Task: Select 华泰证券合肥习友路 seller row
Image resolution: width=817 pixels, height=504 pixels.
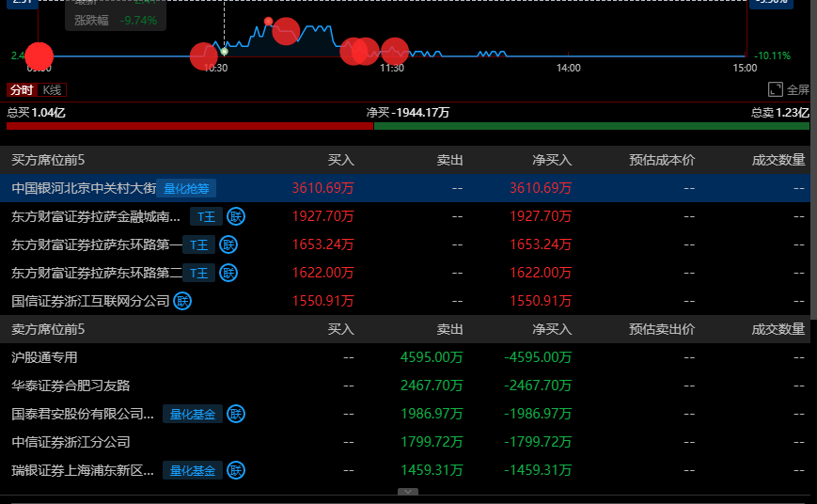Action: tap(405, 386)
